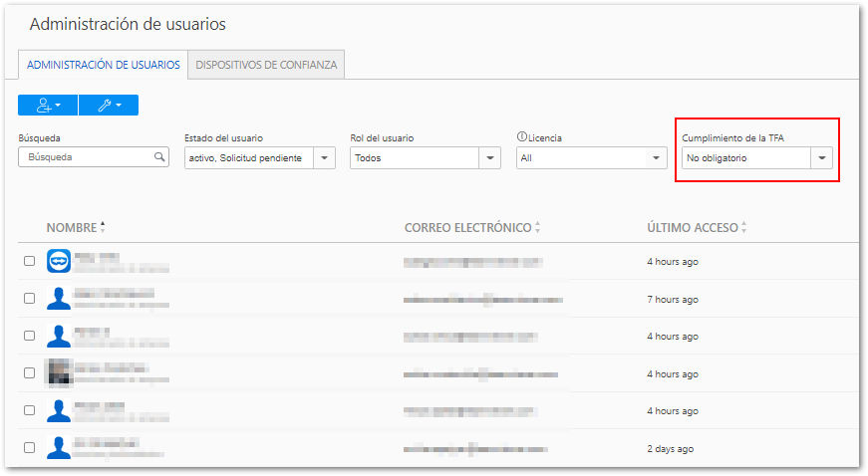
Task: Check the first user row checkbox
Action: 29,261
